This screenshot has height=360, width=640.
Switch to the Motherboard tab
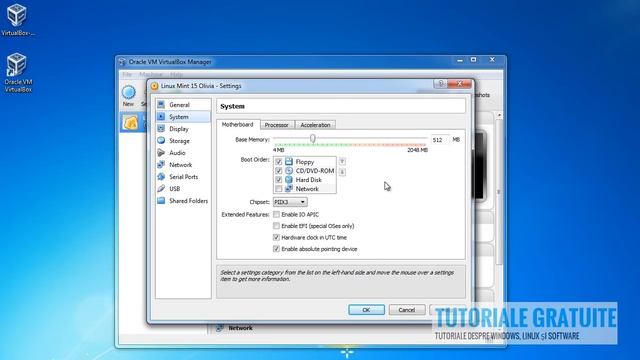[238, 124]
